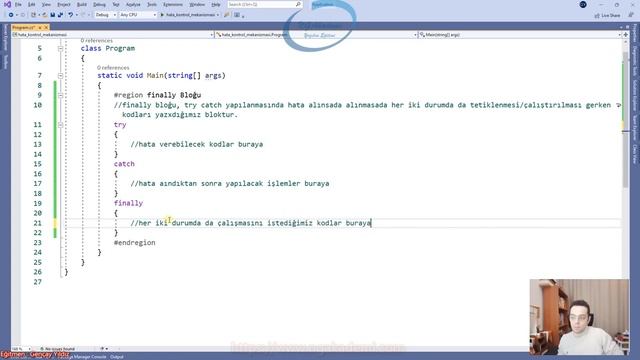Open the Main(string[] args) member dropdown

(520, 35)
